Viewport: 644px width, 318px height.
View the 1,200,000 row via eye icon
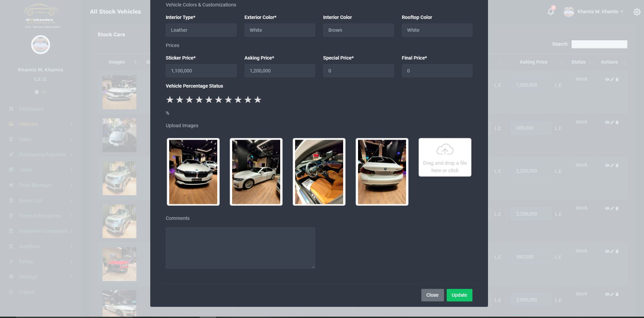click(x=607, y=79)
